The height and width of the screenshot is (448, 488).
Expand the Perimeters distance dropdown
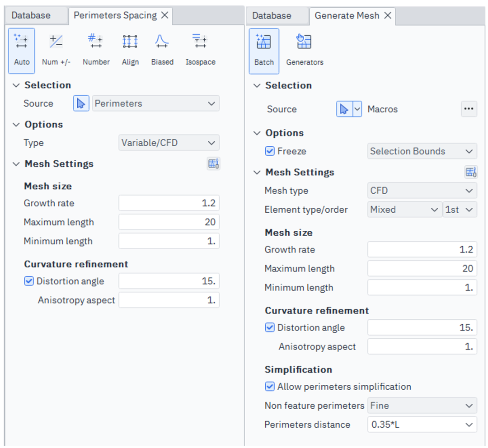pos(422,425)
